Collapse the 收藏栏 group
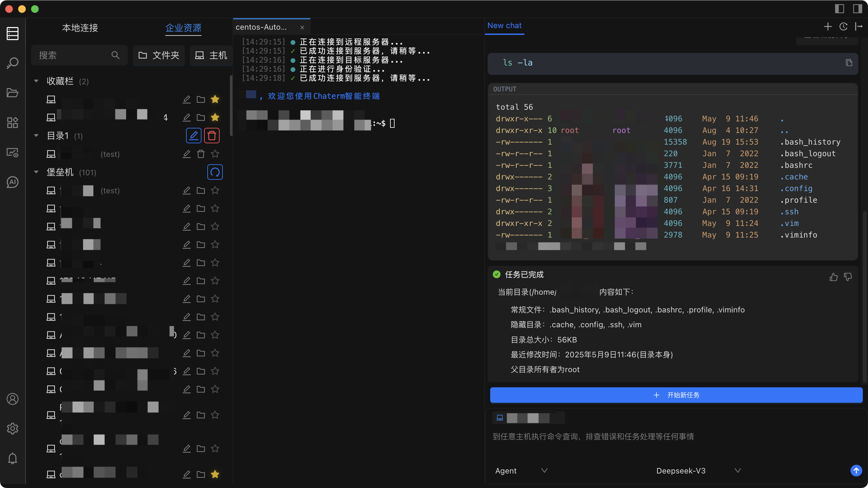Viewport: 868px width, 488px height. click(x=36, y=81)
